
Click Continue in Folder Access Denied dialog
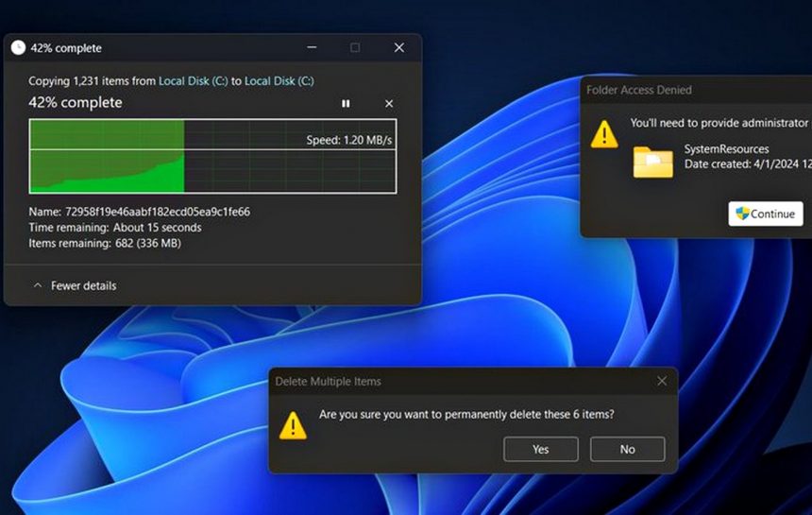coord(766,214)
